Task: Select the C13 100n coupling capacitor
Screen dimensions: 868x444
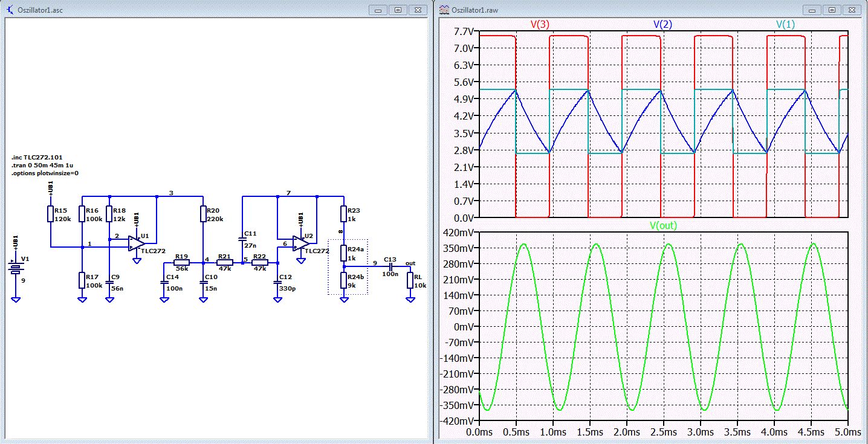Action: click(390, 266)
